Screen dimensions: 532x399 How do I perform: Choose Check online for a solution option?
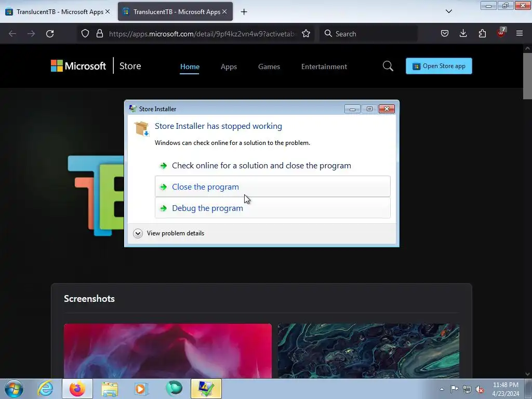coord(272,166)
